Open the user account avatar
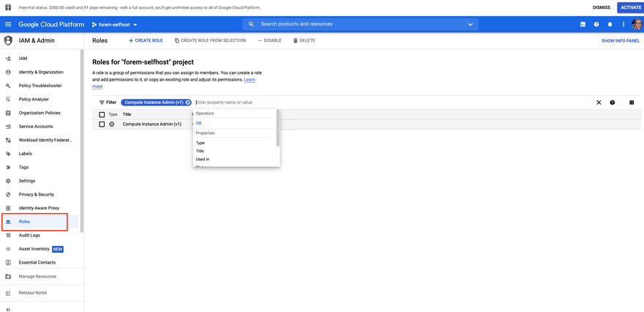This screenshot has width=644, height=312. (637, 24)
